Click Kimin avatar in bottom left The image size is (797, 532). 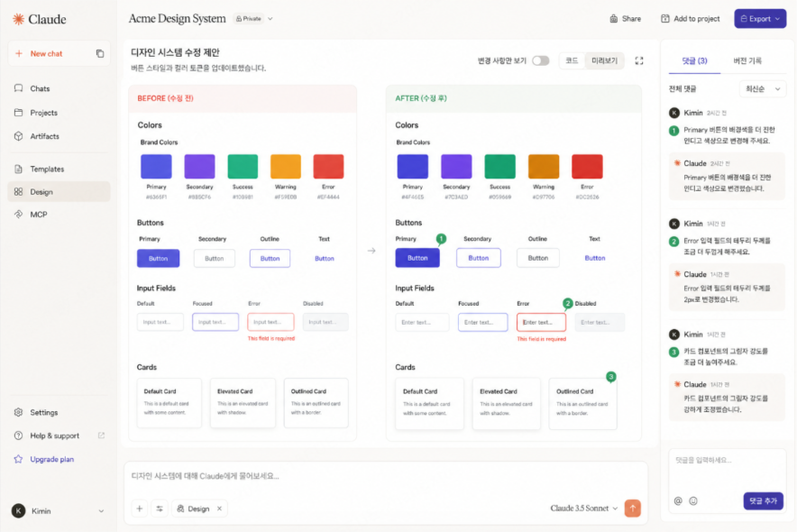click(19, 510)
